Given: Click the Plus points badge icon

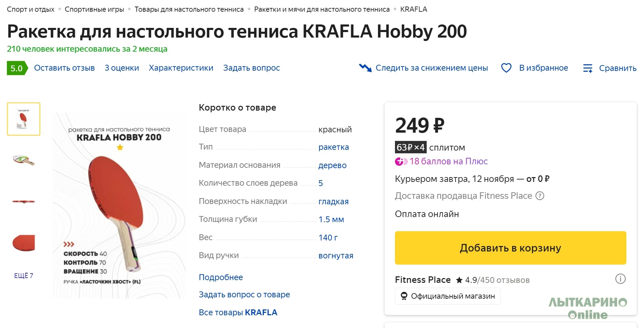Looking at the screenshot, I should coord(401,161).
